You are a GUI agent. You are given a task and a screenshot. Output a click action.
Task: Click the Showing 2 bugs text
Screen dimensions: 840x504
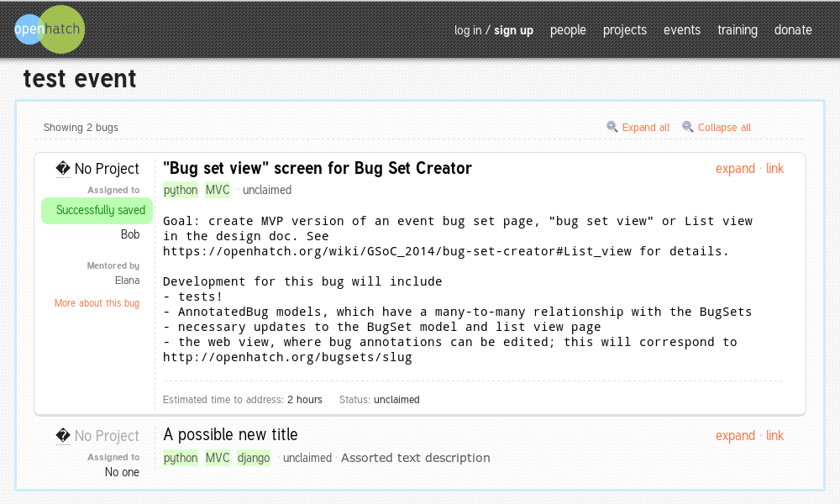tap(81, 128)
